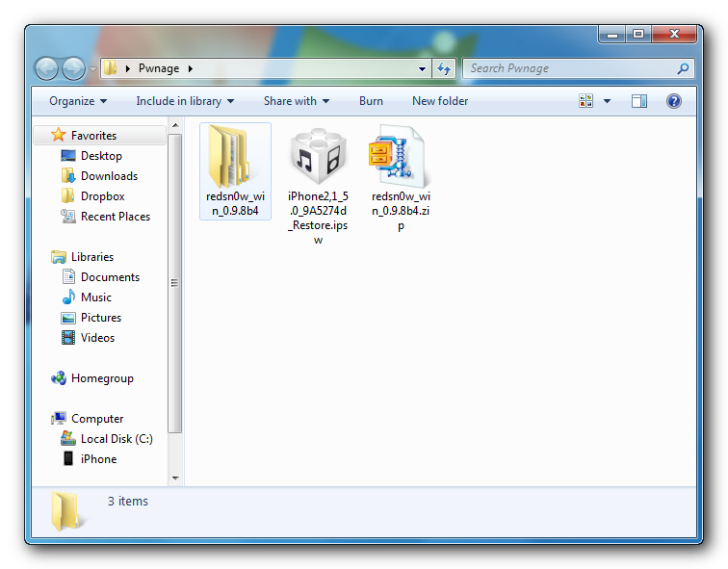This screenshot has width=728, height=569.
Task: Refresh the Pwnage folder view
Action: tap(444, 68)
